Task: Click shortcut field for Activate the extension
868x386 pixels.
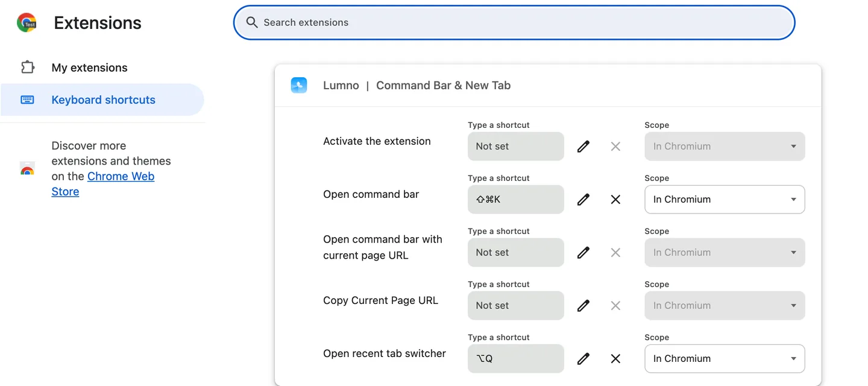Action: 516,146
